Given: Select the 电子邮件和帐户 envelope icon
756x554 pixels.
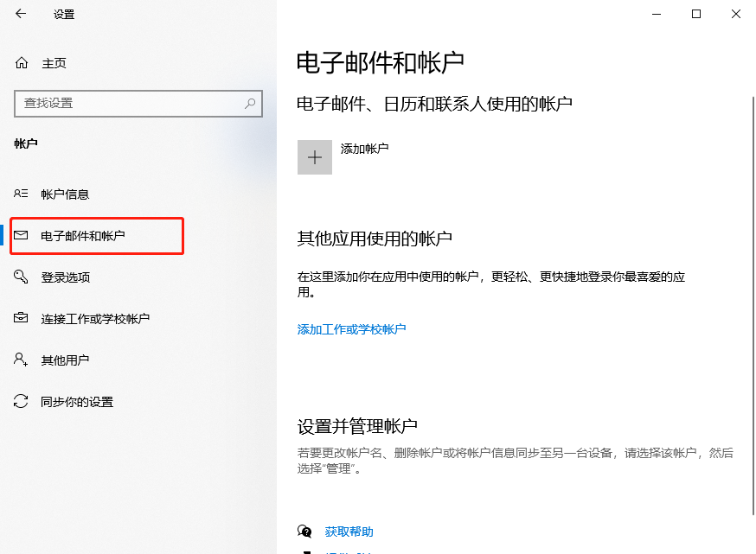Looking at the screenshot, I should pyautogui.click(x=21, y=235).
